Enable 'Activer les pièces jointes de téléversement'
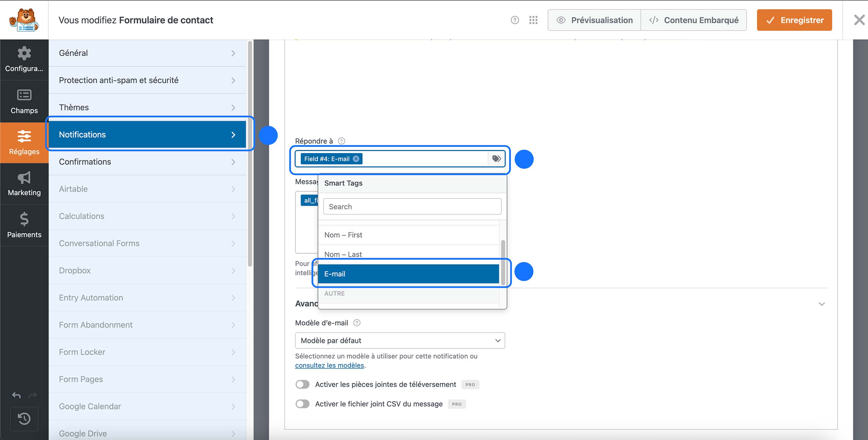The width and height of the screenshot is (868, 440). pyautogui.click(x=302, y=384)
